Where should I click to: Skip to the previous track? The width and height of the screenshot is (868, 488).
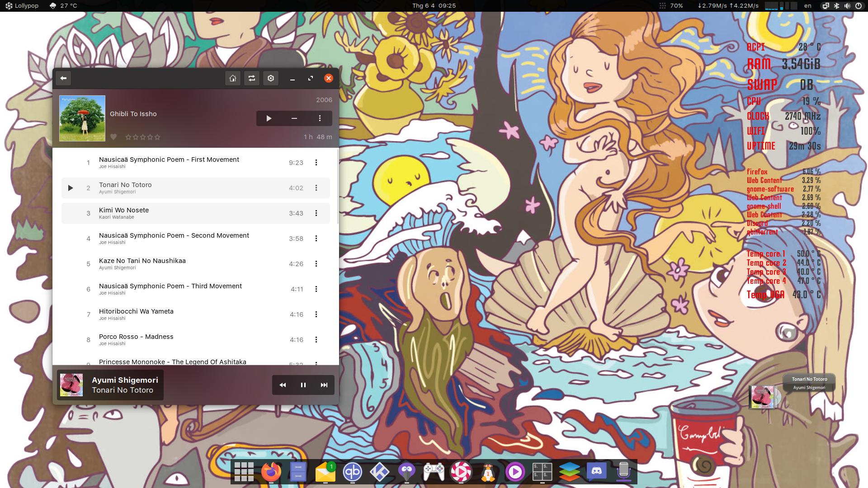click(x=283, y=385)
